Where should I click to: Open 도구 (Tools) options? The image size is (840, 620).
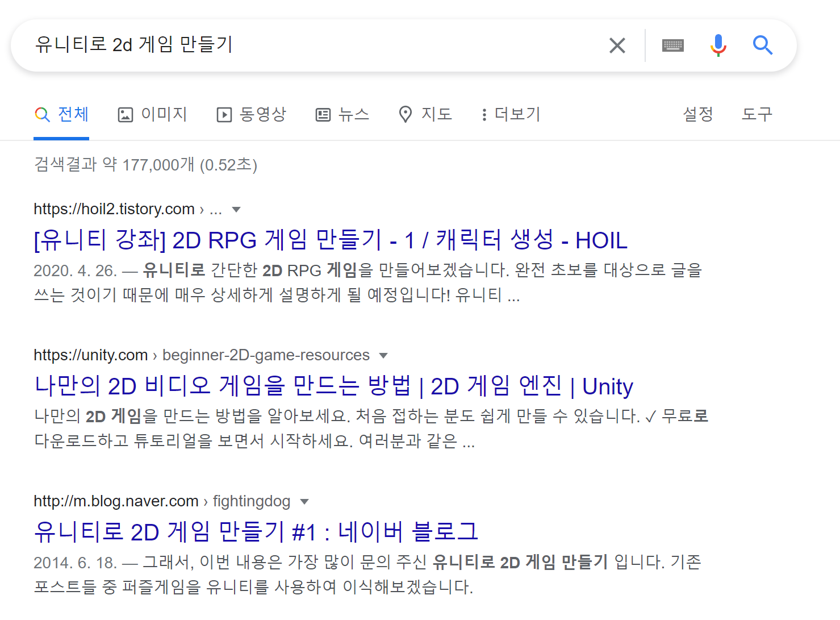click(757, 114)
